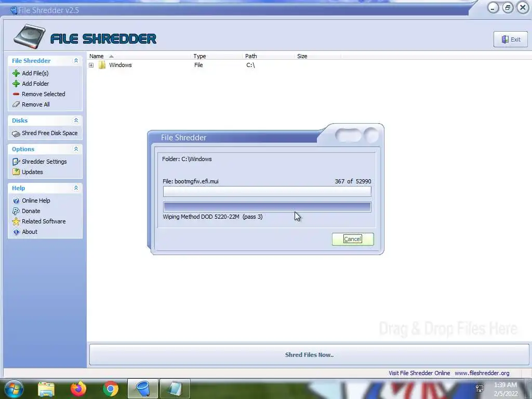The height and width of the screenshot is (399, 532).
Task: Sort the list by the Path column
Action: [269, 56]
